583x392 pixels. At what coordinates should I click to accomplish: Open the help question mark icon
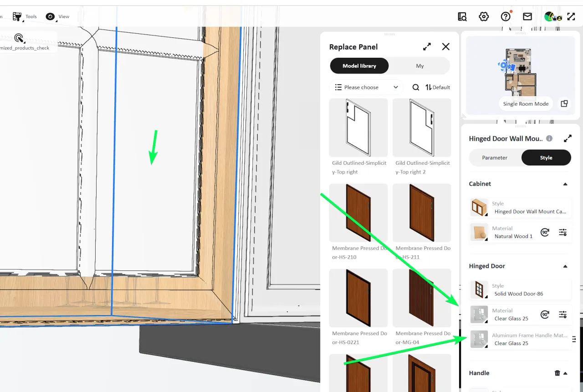coord(506,17)
